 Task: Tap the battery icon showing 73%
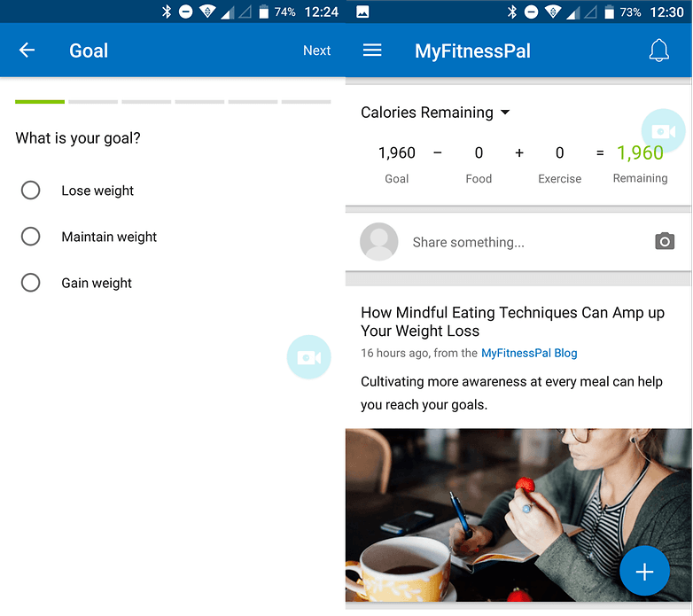[609, 12]
